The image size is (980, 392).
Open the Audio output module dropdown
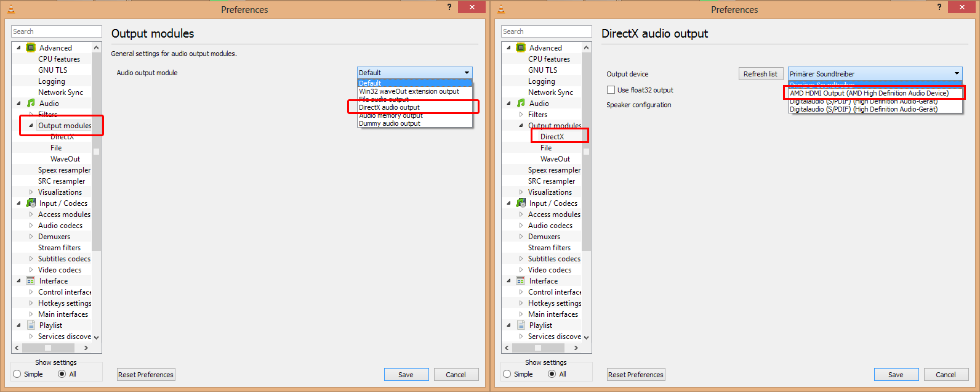tap(414, 73)
